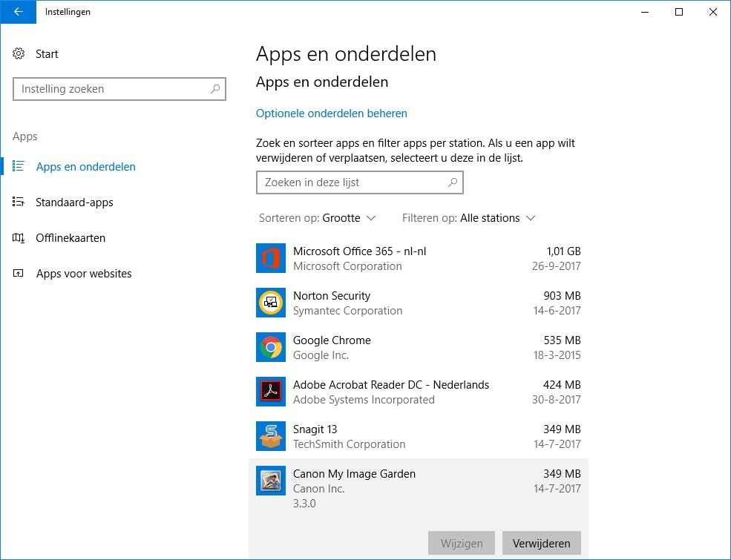
Task: Select Microsoft Office 365 - nl-nl entry
Action: (419, 258)
